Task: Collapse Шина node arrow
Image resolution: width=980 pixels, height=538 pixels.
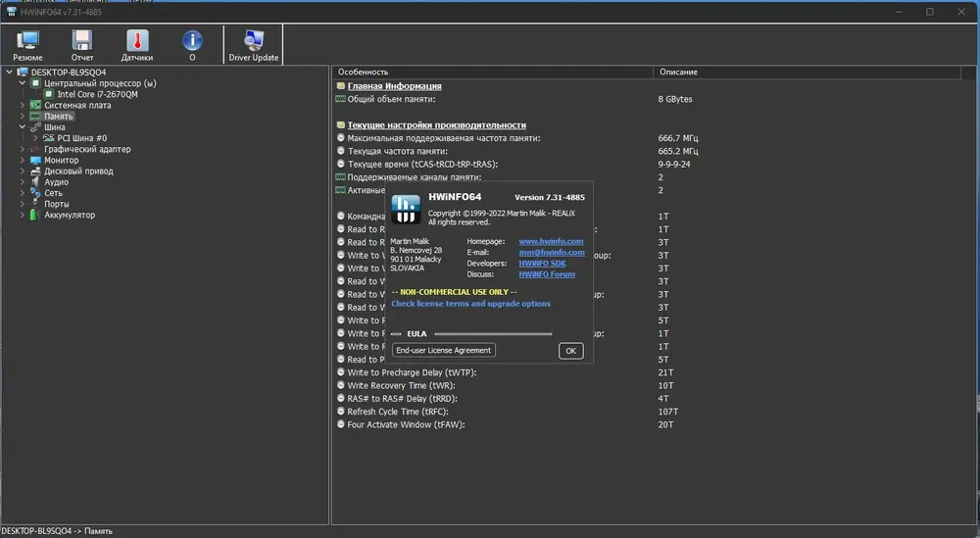Action: (23, 126)
